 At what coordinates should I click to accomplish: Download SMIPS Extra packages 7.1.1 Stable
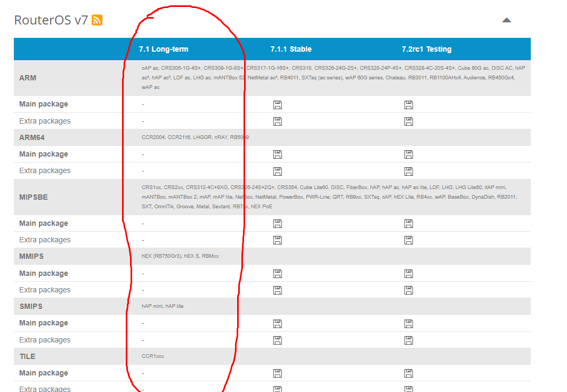pyautogui.click(x=277, y=340)
